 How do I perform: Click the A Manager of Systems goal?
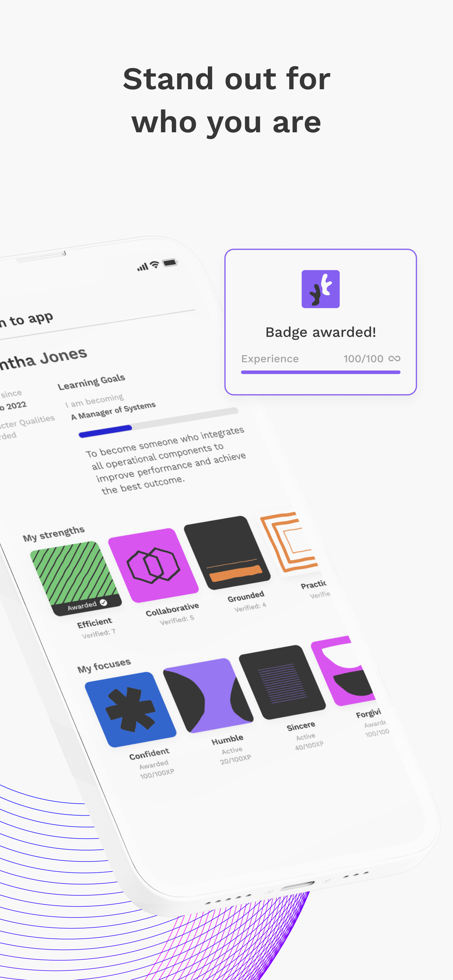113,411
